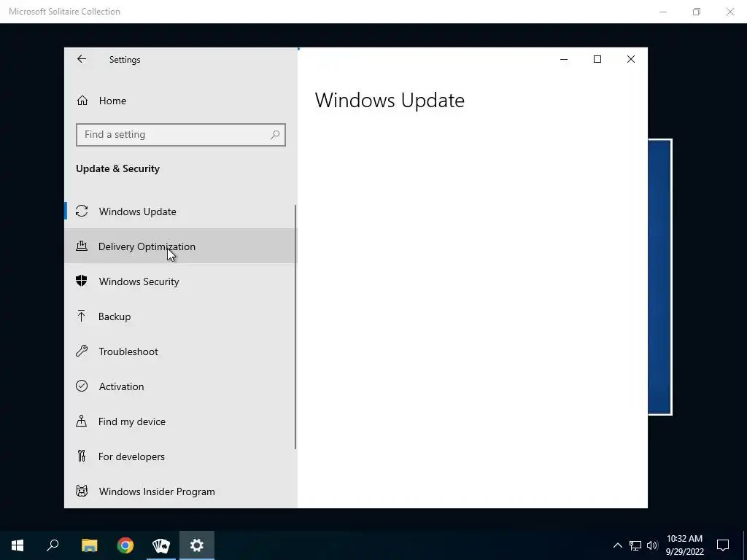Open the Settings Home page
747x560 pixels.
181,101
